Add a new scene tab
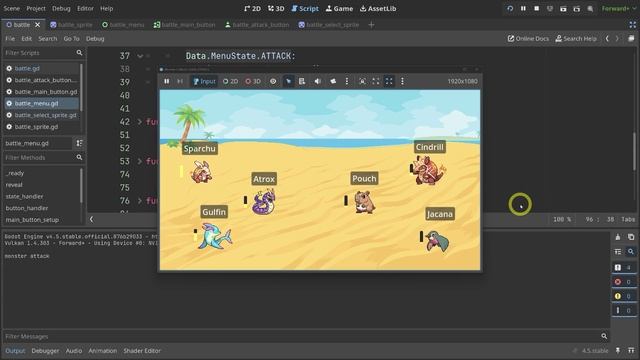The image size is (640, 360). point(371,25)
